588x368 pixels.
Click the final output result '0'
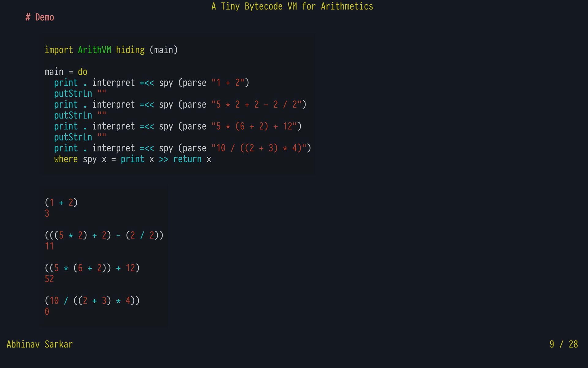(x=47, y=312)
